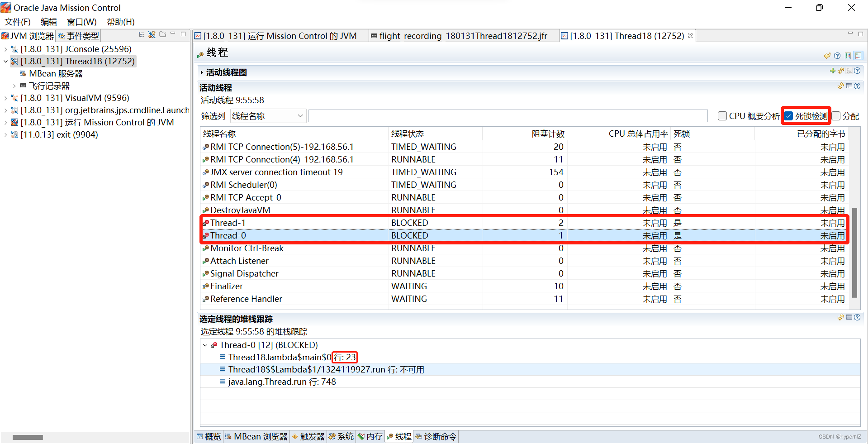The height and width of the screenshot is (444, 868).
Task: Open help icon in 堆栈跟踪 section
Action: click(857, 317)
